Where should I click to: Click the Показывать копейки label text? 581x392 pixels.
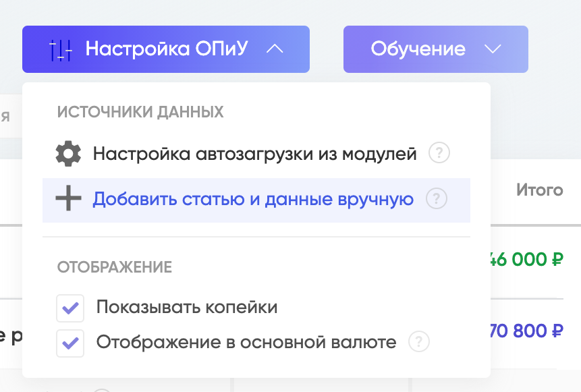[x=187, y=308]
